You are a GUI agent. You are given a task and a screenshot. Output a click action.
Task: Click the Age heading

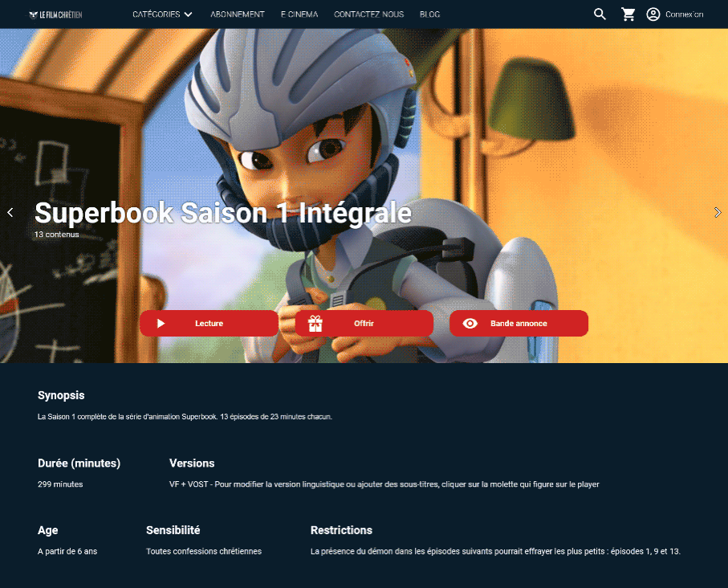(x=48, y=530)
